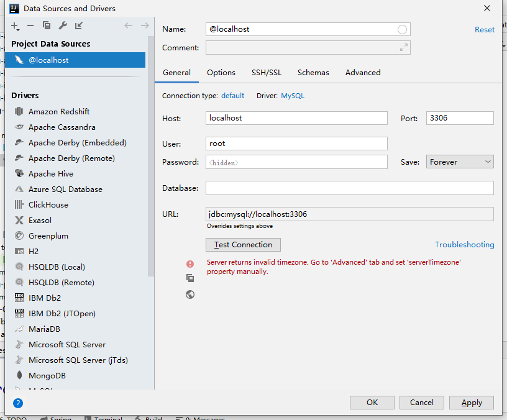Click the red error warning icon

coord(190,264)
